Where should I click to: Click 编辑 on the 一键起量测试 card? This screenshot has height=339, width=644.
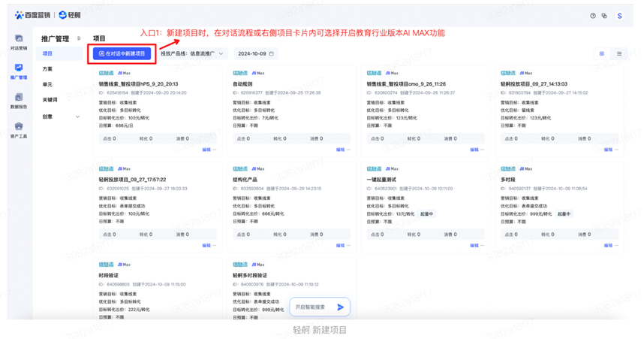click(474, 245)
